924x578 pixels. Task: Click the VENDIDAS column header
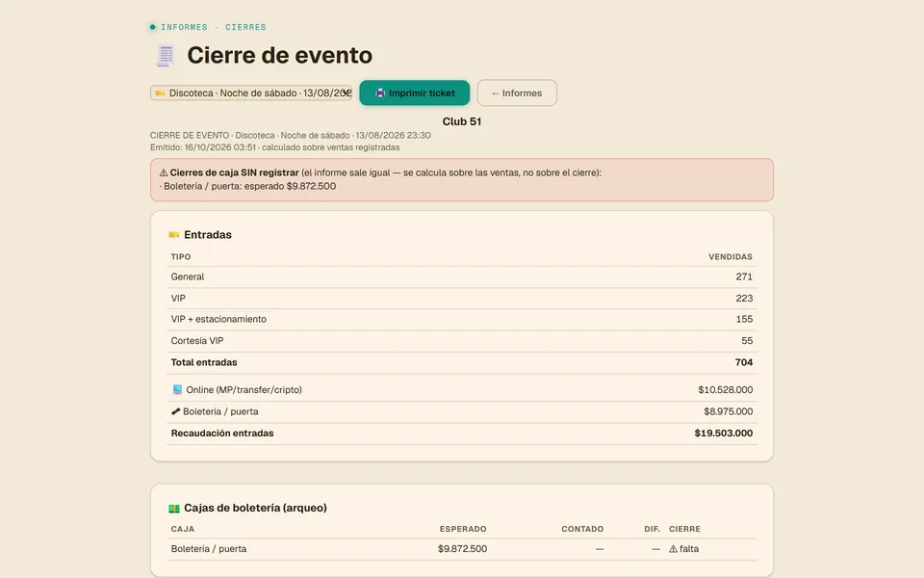coord(731,257)
